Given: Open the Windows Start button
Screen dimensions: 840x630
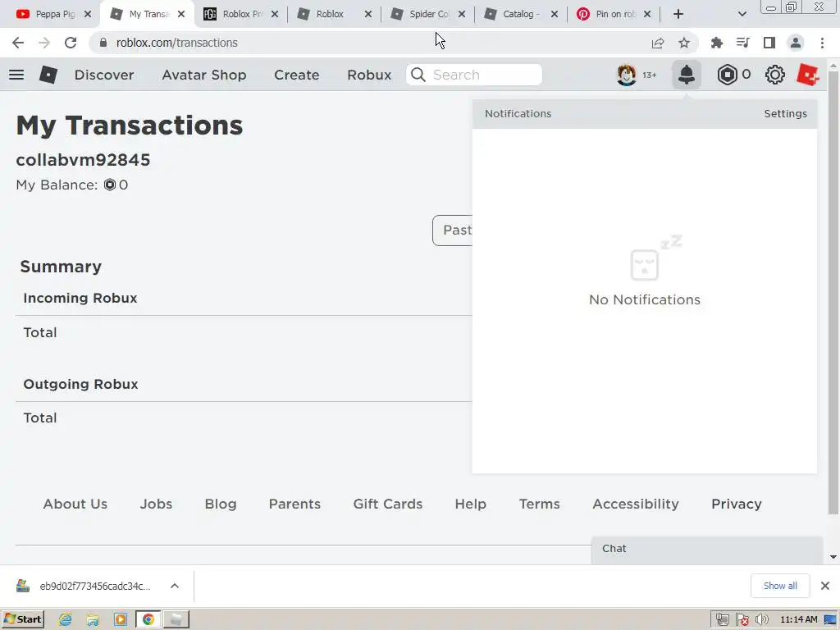Looking at the screenshot, I should pyautogui.click(x=23, y=619).
